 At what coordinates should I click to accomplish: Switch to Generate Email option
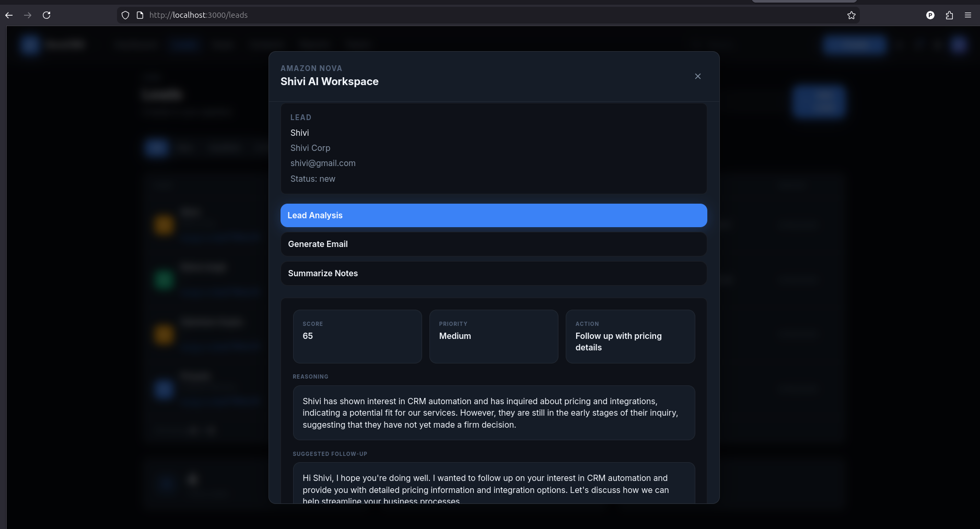(494, 244)
